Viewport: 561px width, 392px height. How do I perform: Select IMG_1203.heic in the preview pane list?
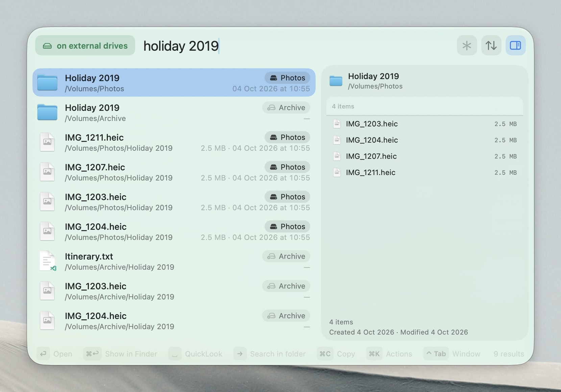[424, 124]
